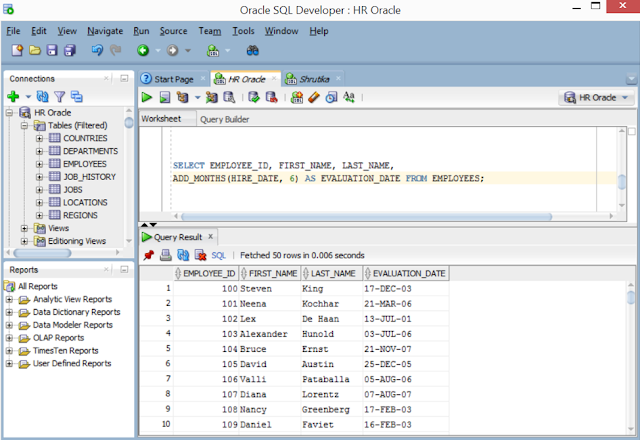640x440 pixels.
Task: Open the SQL Worksheet dropdown arrow in main toolbar
Action: [x=227, y=51]
